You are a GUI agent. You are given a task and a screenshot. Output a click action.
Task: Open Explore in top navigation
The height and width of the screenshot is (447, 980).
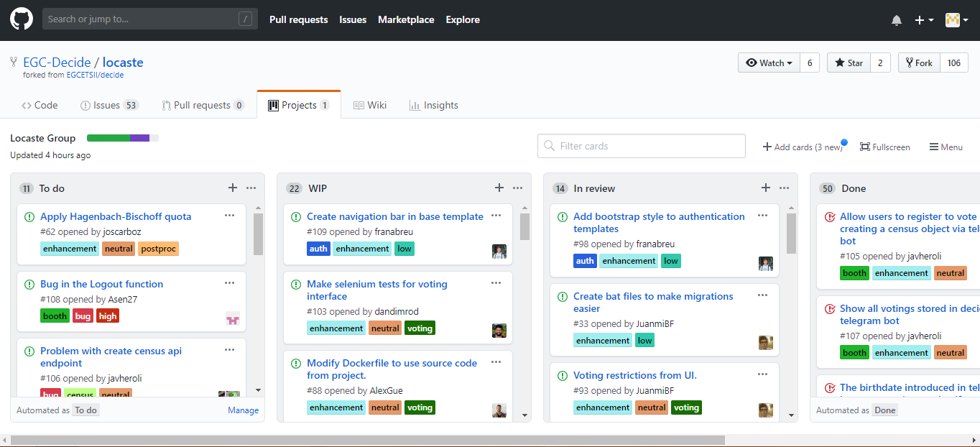click(x=463, y=19)
